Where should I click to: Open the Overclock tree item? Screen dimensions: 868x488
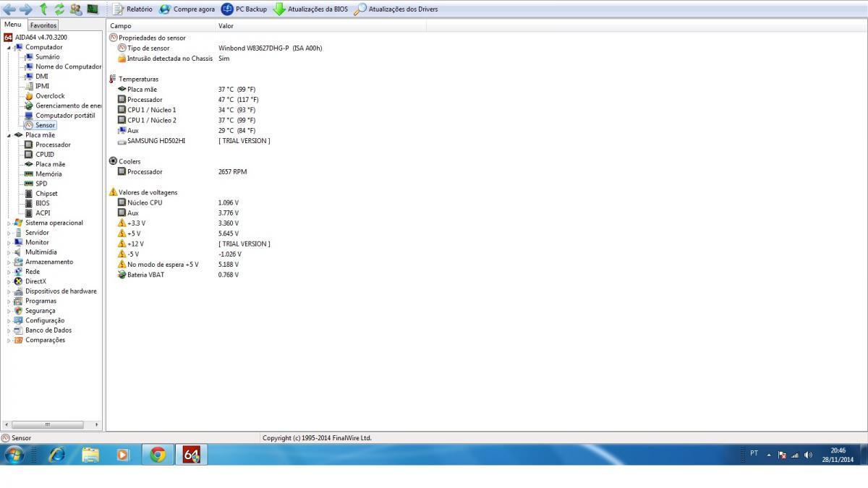tap(50, 95)
